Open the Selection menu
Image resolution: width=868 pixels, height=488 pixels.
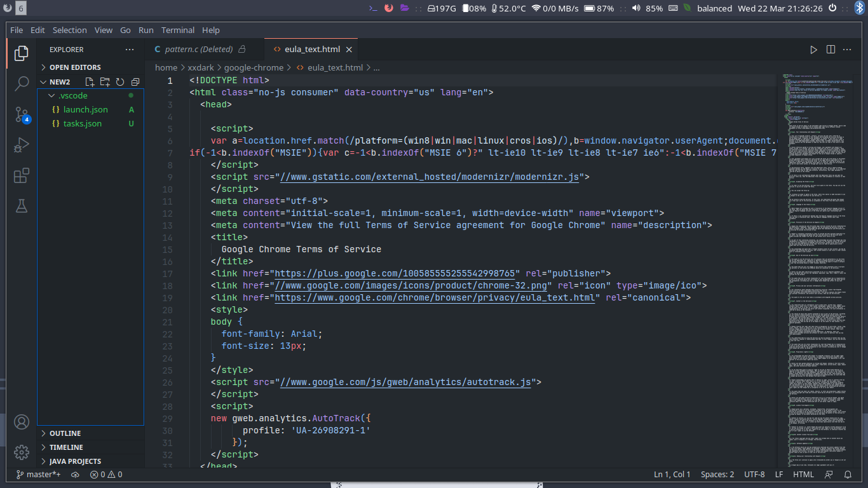pos(69,30)
